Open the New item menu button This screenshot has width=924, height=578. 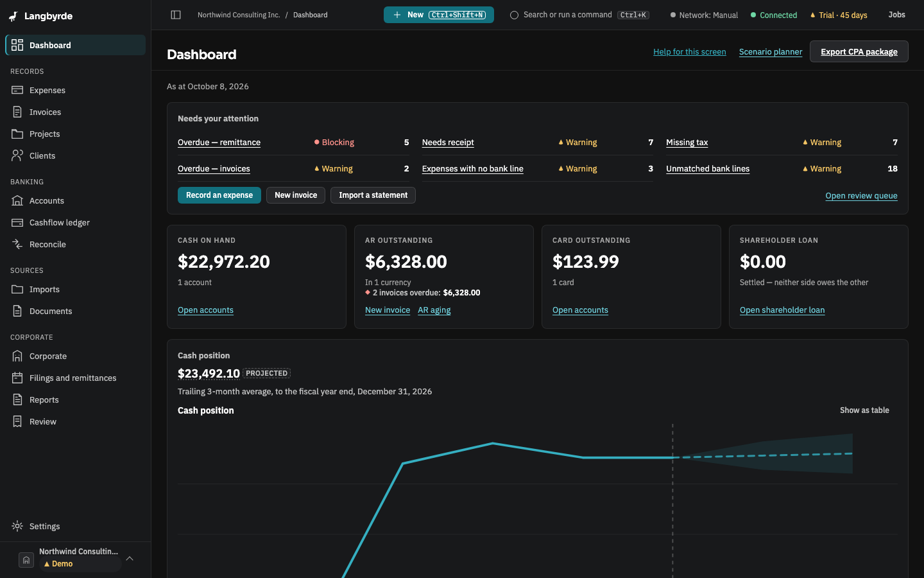[x=439, y=15]
